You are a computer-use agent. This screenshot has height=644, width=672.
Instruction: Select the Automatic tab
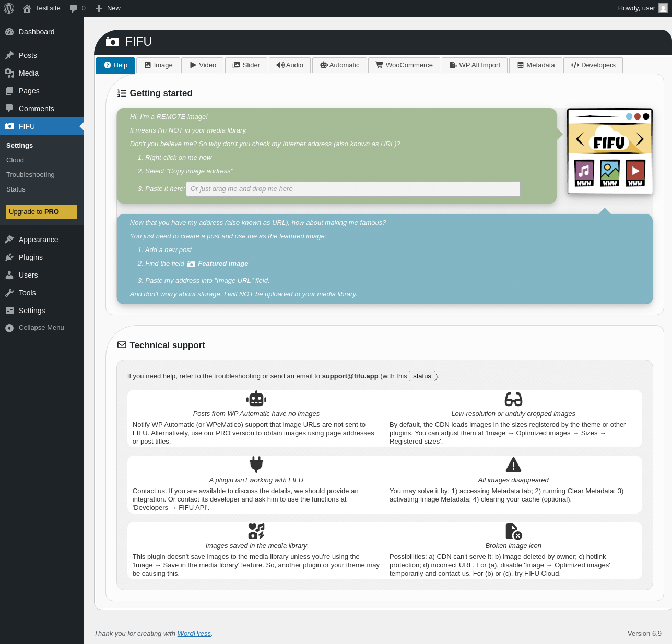click(339, 65)
